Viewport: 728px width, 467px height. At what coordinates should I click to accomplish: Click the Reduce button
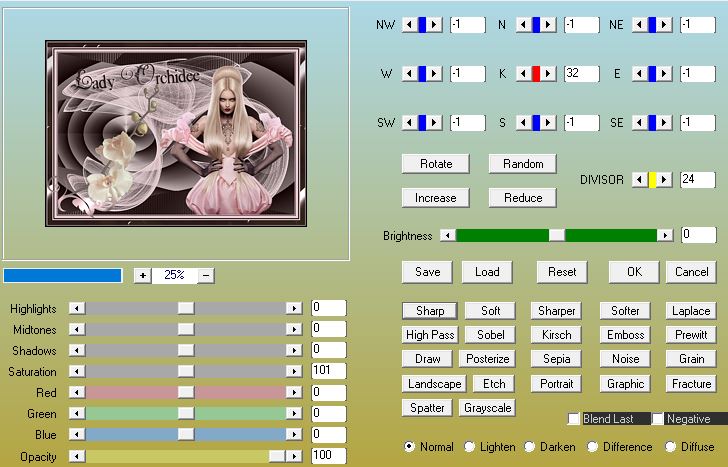(x=523, y=198)
